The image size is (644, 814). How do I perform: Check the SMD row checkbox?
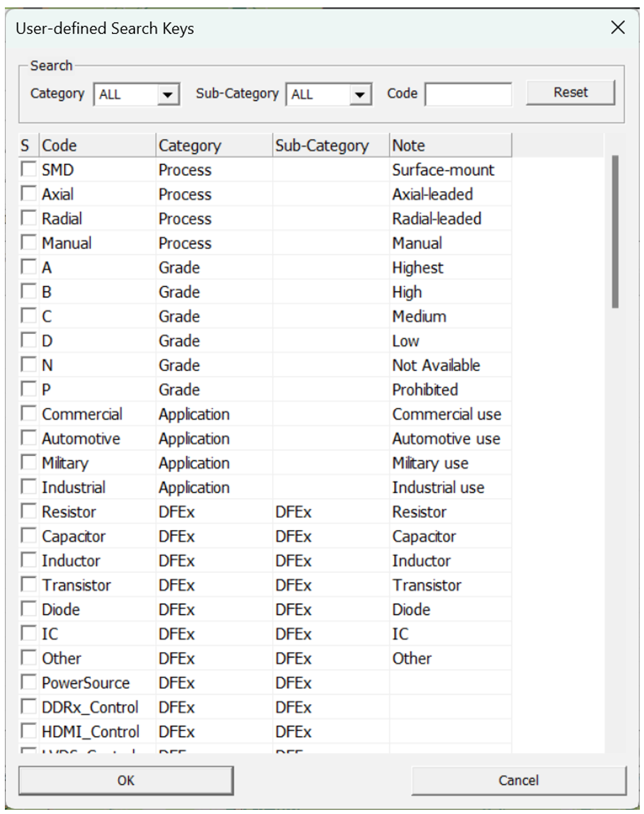pyautogui.click(x=29, y=169)
